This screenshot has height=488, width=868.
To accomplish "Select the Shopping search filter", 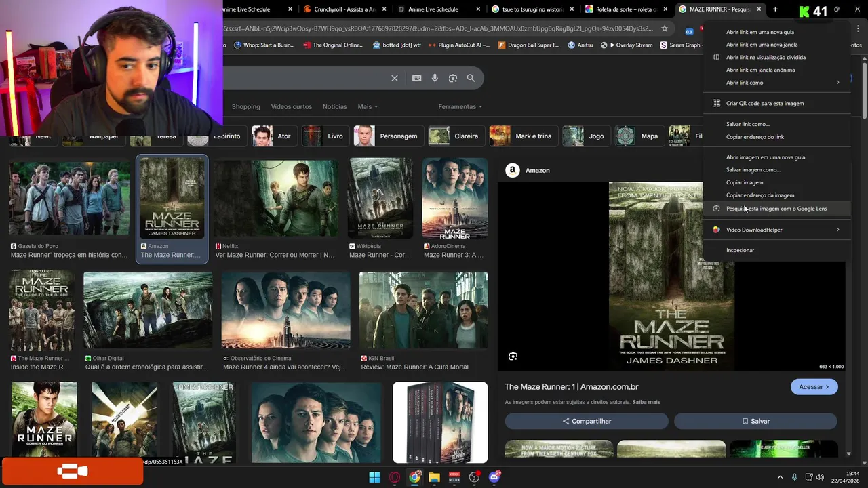I will [245, 106].
